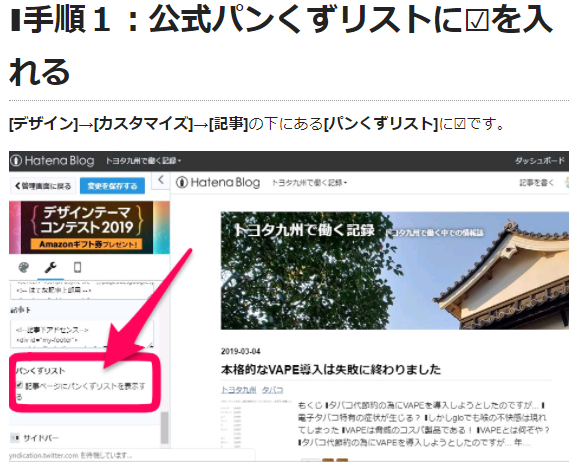
Task: Click the article thumbnail image
Action: pyautogui.click(x=256, y=424)
